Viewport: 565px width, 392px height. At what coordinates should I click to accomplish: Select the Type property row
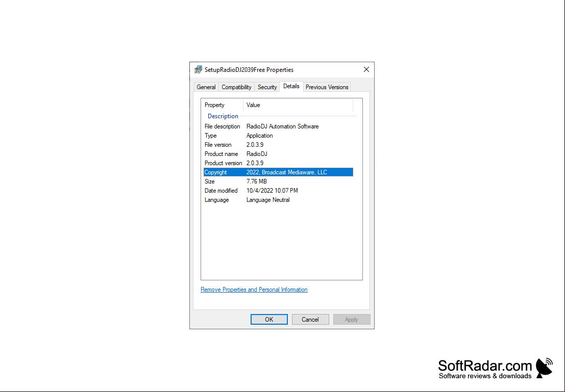(278, 136)
